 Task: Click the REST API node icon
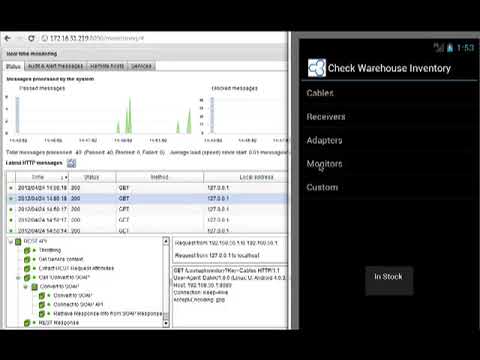coord(18,241)
